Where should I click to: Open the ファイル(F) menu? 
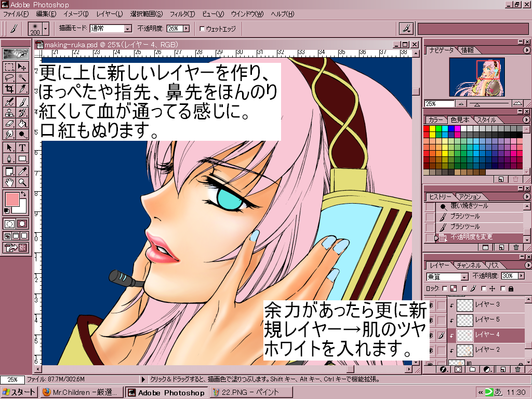16,14
